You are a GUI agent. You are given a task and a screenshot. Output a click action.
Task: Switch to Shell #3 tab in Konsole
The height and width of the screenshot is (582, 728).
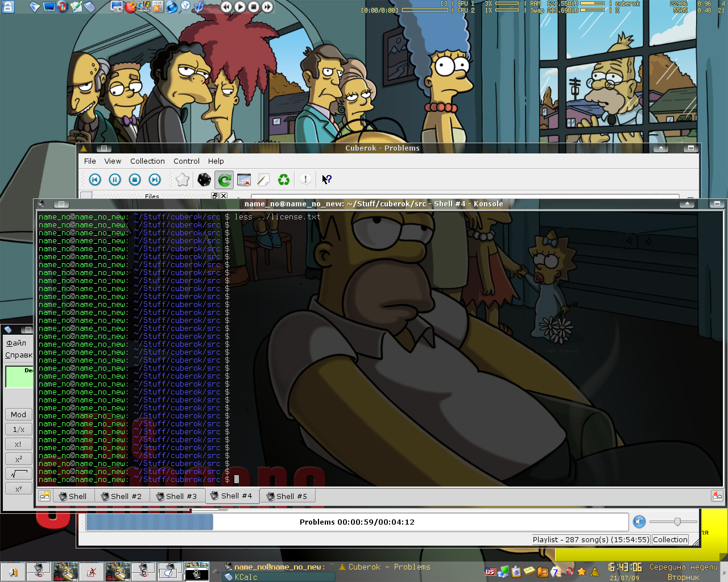pos(177,496)
